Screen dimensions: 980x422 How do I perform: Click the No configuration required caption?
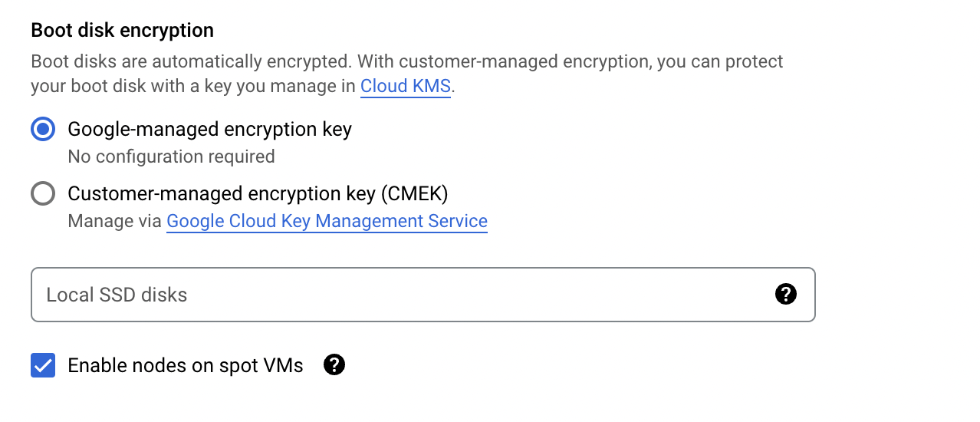coord(171,157)
